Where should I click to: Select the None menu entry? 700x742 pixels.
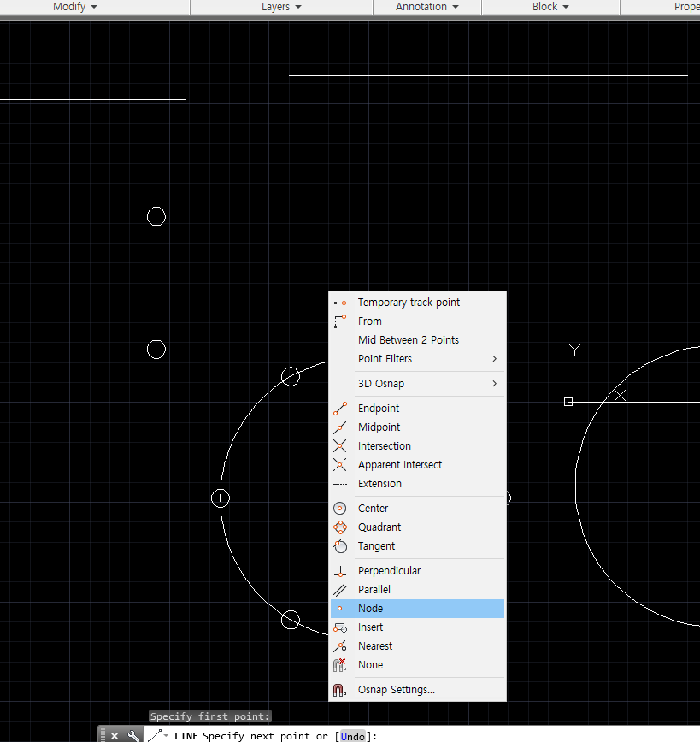click(x=417, y=665)
